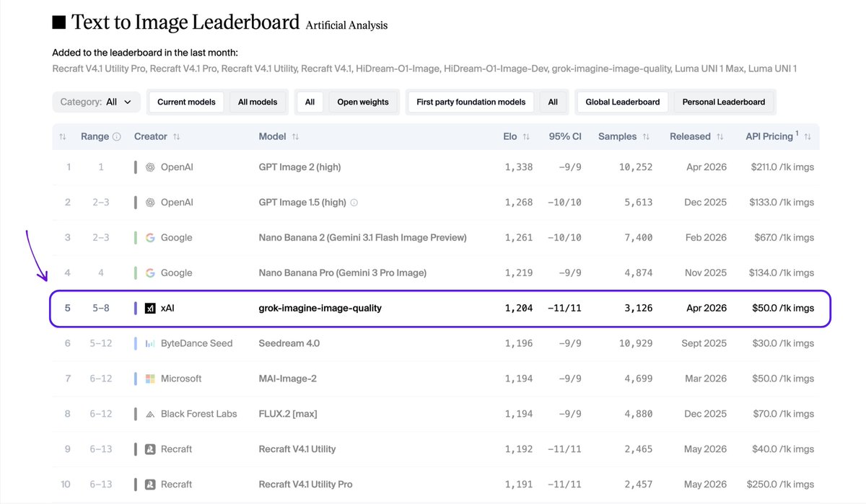Screen dimensions: 866x504
Task: Click the GPT Image 1.5 (high) name
Action: [x=302, y=203]
